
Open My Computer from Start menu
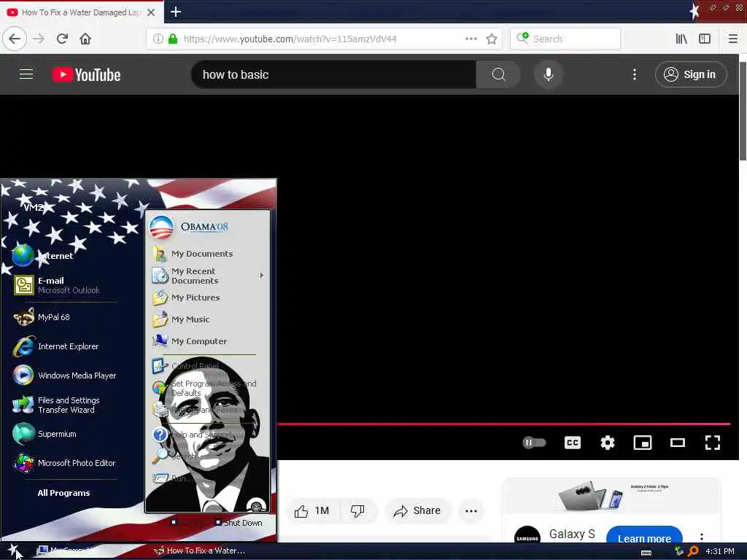click(x=190, y=341)
